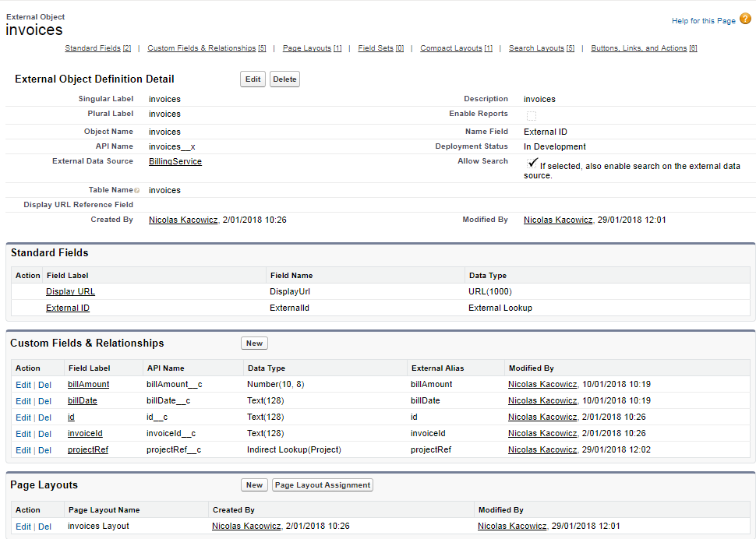The width and height of the screenshot is (756, 539).
Task: Click the projectRef__c API name cell
Action: point(174,449)
